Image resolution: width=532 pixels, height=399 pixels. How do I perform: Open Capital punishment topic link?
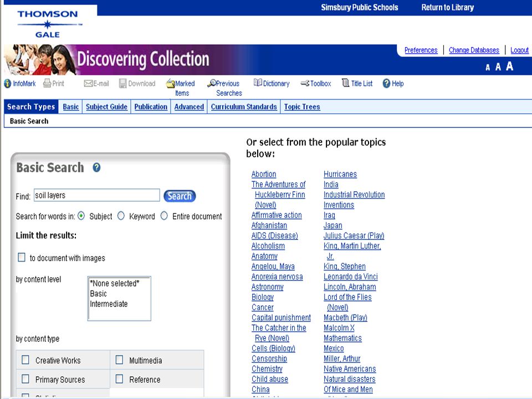[x=281, y=318]
